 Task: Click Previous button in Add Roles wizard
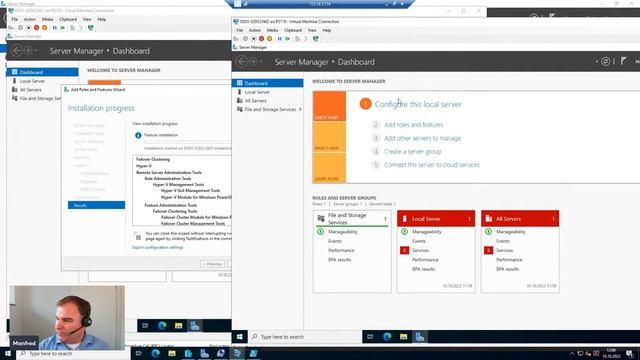[x=212, y=264]
